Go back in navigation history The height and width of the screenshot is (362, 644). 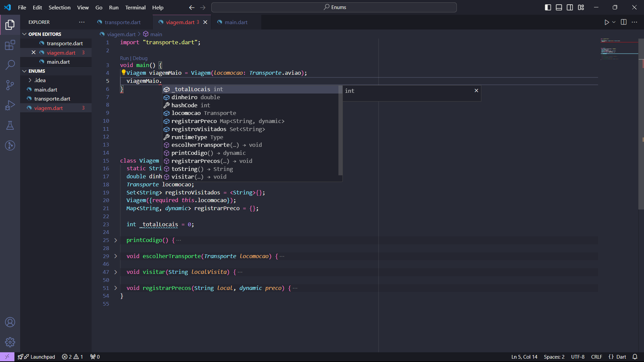(192, 7)
